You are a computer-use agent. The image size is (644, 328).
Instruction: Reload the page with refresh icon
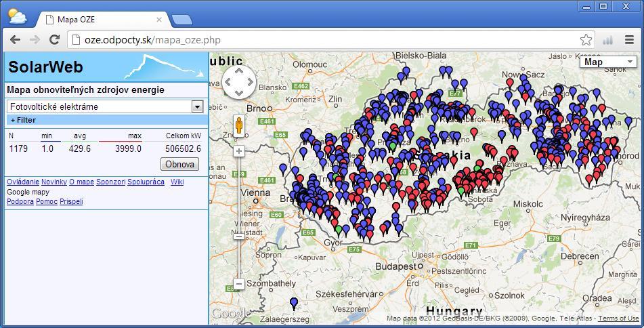(x=54, y=40)
